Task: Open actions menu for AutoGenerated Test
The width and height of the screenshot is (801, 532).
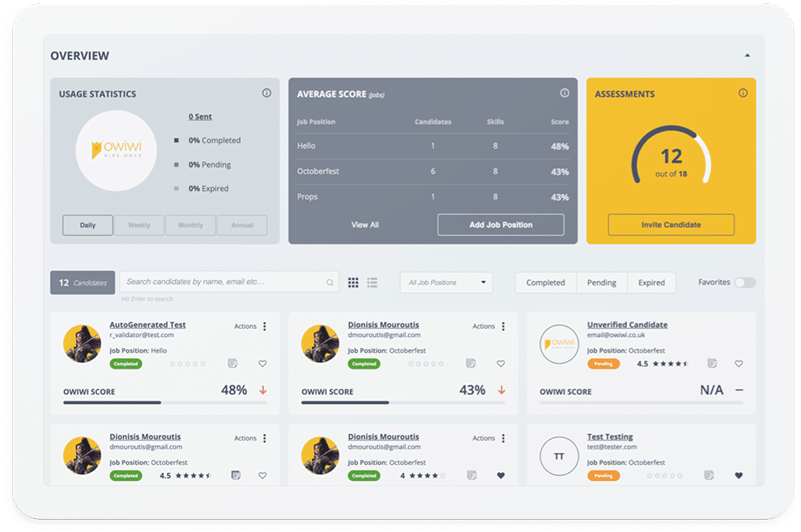Action: (264, 326)
